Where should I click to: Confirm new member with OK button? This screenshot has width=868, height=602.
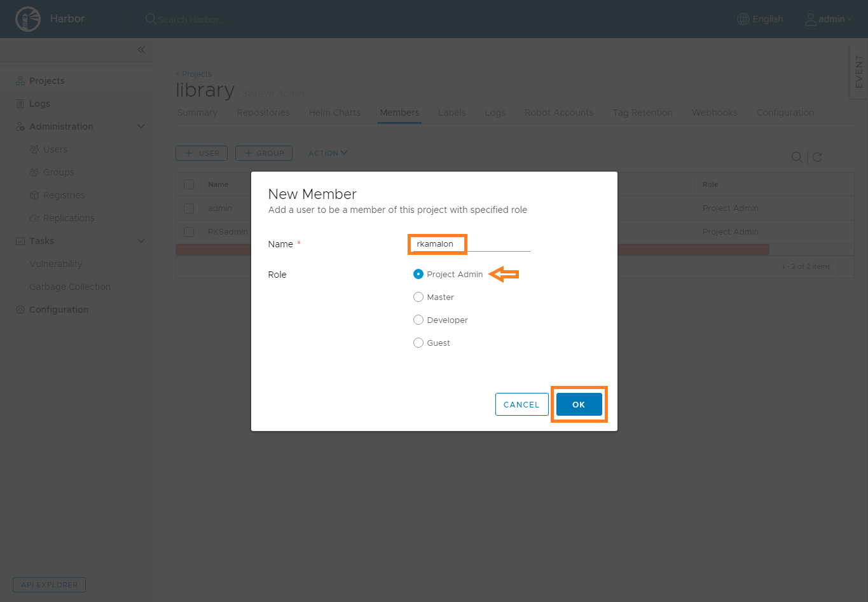[579, 404]
